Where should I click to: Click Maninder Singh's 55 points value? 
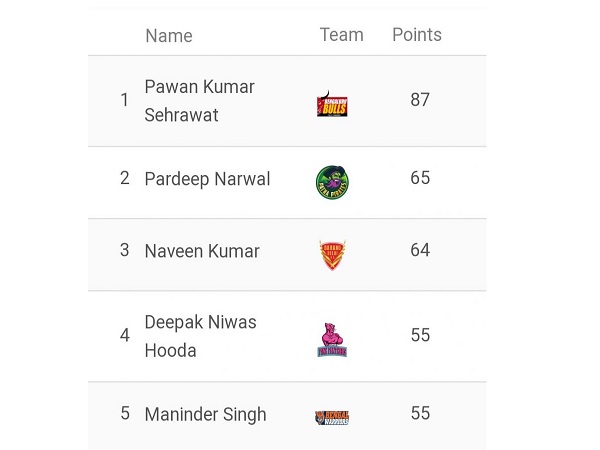click(420, 413)
